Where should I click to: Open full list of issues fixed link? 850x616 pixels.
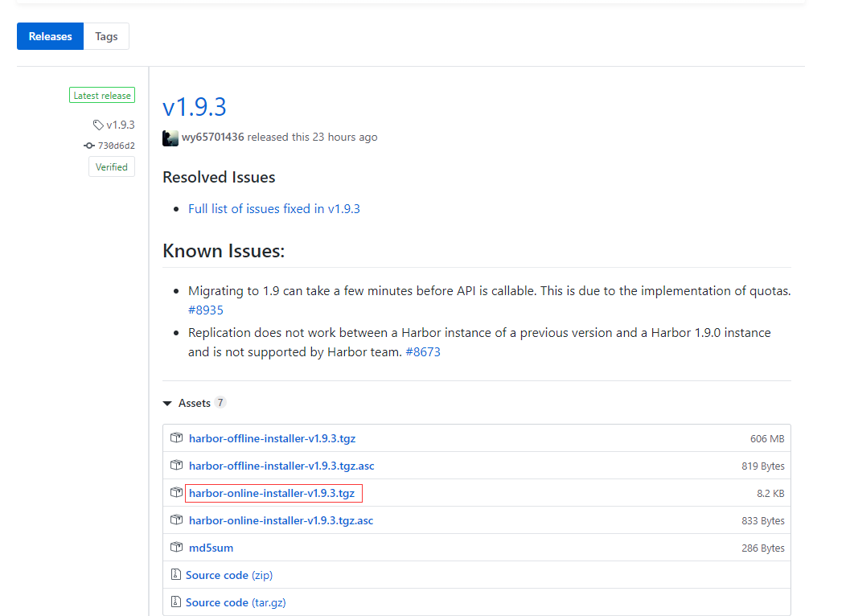(274, 208)
